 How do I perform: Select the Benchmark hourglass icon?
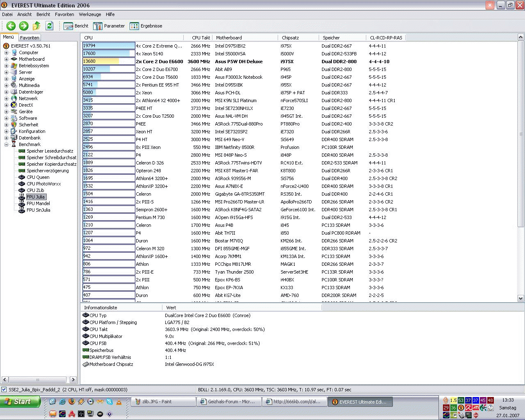click(14, 144)
